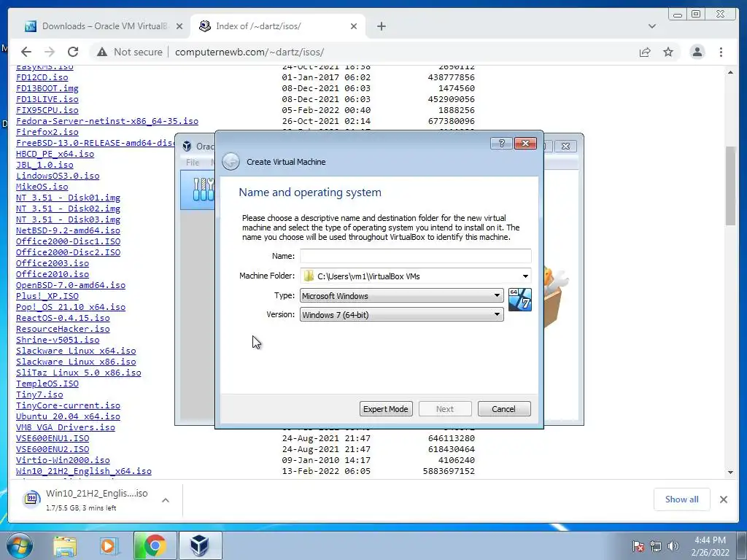
Task: Click Windows 7 64-bit OS type icon
Action: pyautogui.click(x=519, y=300)
